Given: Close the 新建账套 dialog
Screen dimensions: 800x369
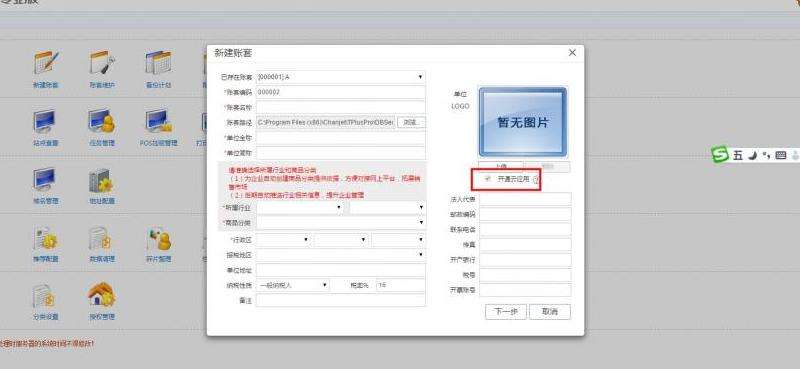Looking at the screenshot, I should (x=572, y=53).
